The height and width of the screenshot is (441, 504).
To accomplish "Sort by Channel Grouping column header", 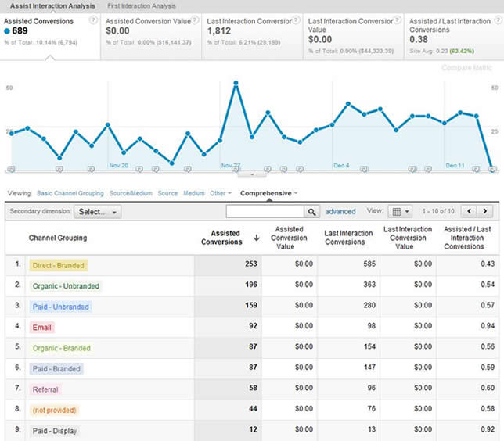I will (x=58, y=238).
